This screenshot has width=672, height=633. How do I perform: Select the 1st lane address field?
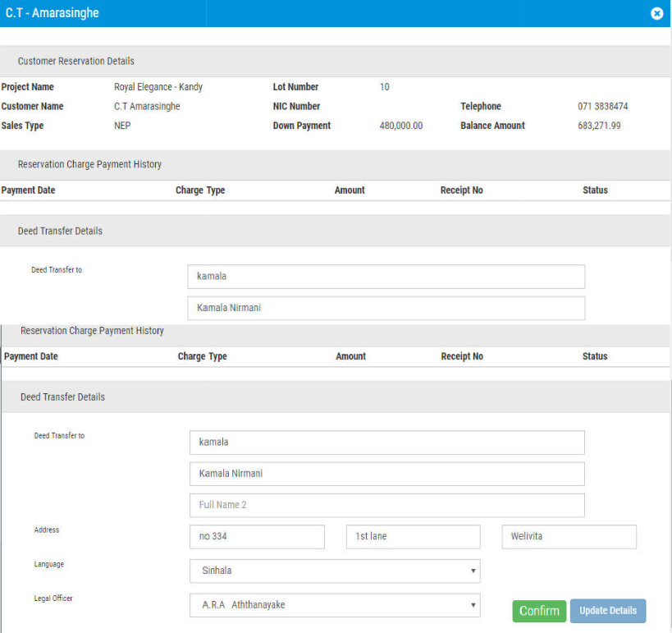[x=413, y=537]
